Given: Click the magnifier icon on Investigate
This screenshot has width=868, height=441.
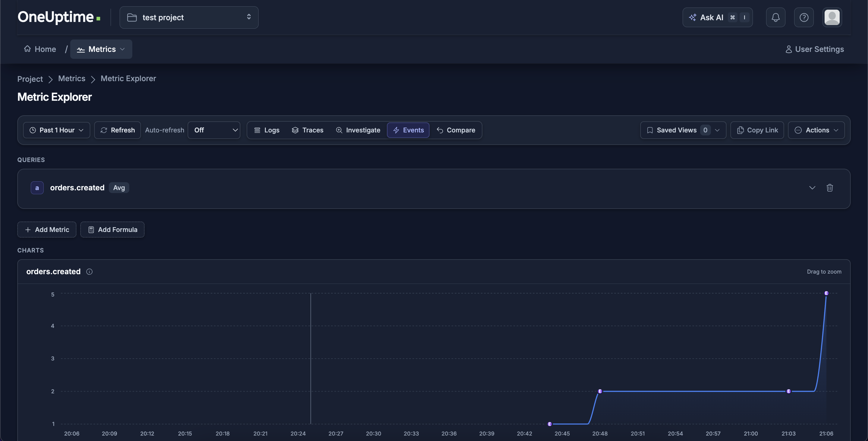Looking at the screenshot, I should point(339,130).
